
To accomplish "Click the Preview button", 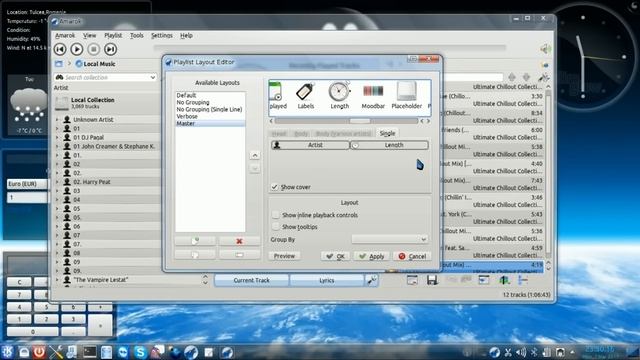I will point(284,256).
